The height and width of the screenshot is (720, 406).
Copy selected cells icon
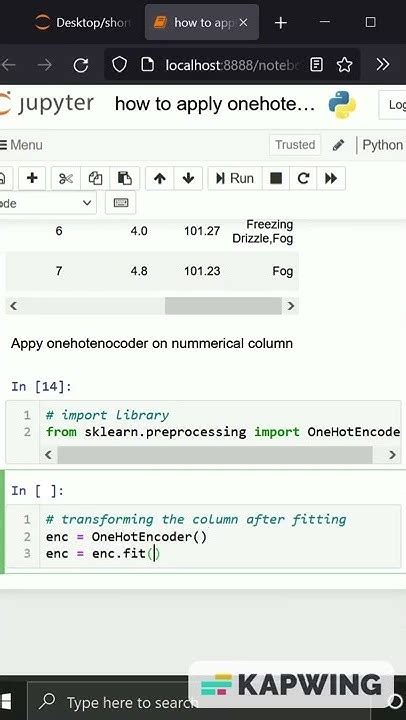coord(95,178)
